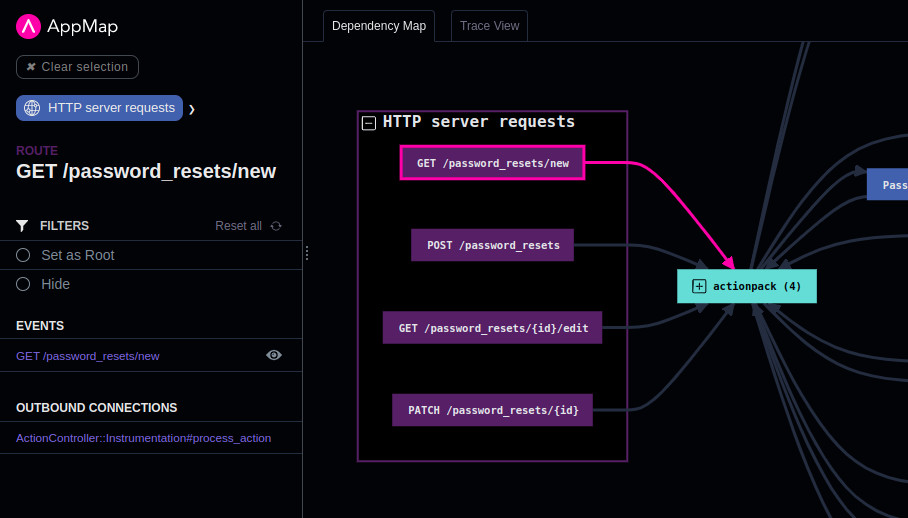Collapse the HTTP server requests group
908x518 pixels.
pos(369,123)
